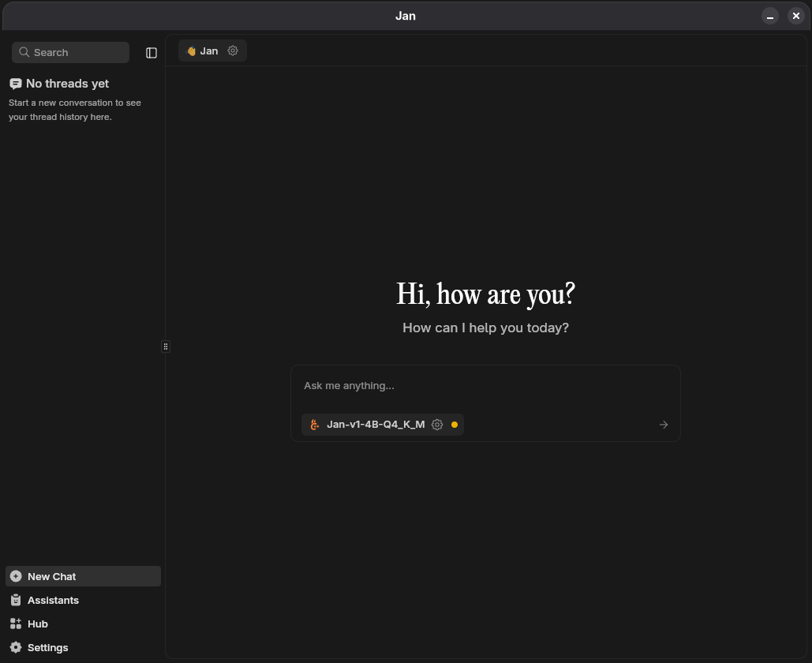Screen dimensions: 812x663
Task: Focus the Ask me anything input
Action: 485,386
